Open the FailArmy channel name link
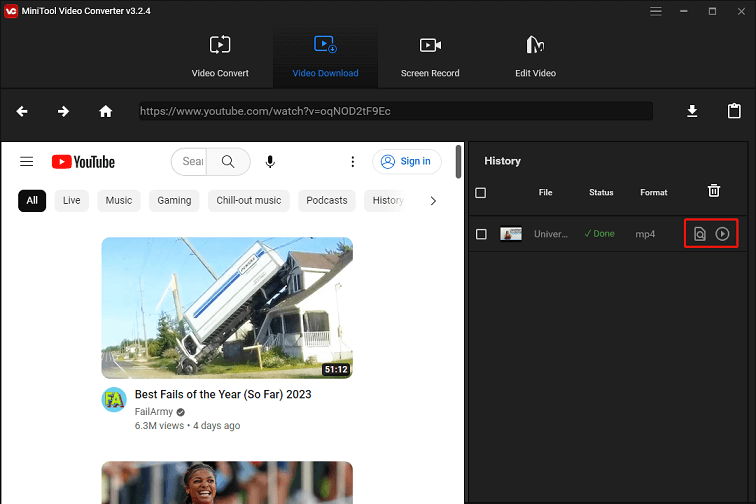Image resolution: width=756 pixels, height=504 pixels. tap(154, 411)
